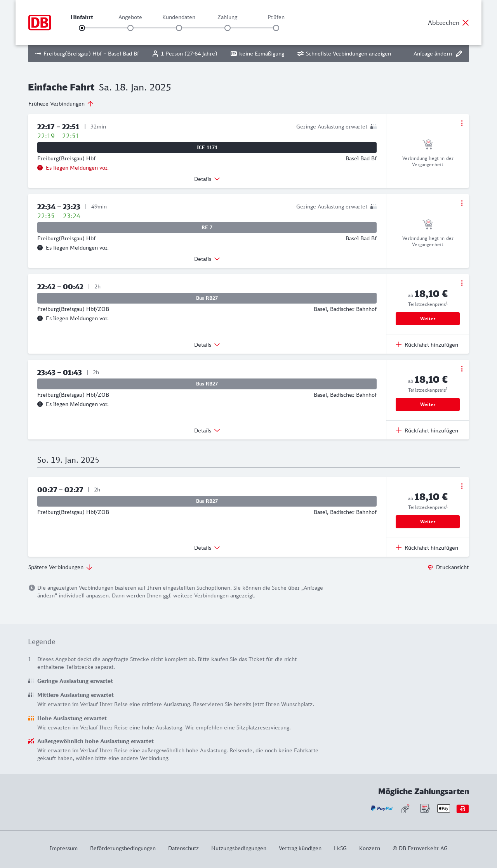Click the Abbrechen close X icon

[466, 23]
